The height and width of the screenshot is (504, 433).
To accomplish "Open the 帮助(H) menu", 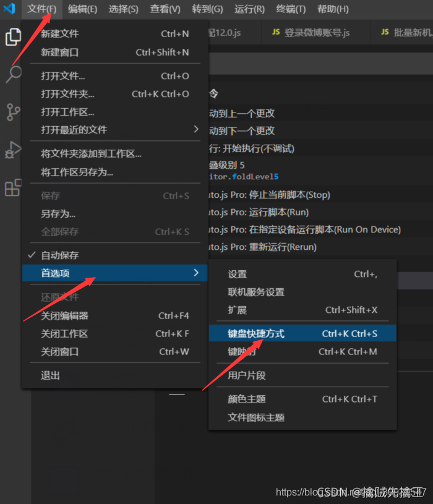I will [333, 9].
